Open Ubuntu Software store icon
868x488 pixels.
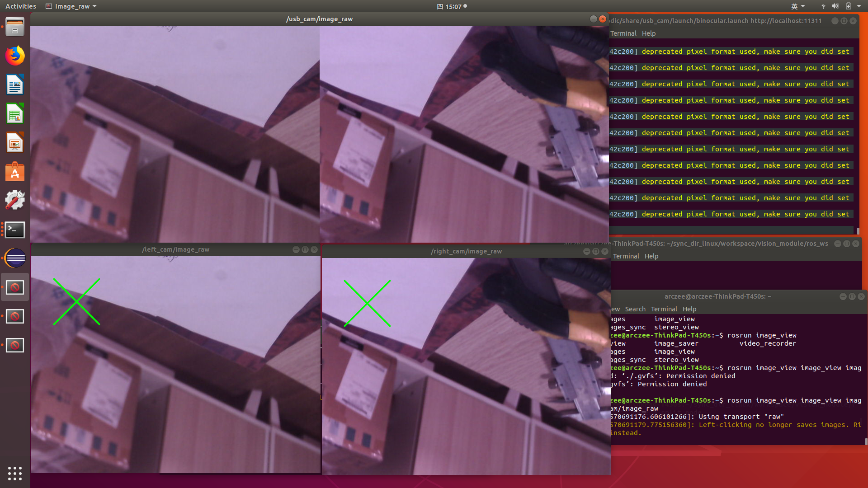point(15,172)
